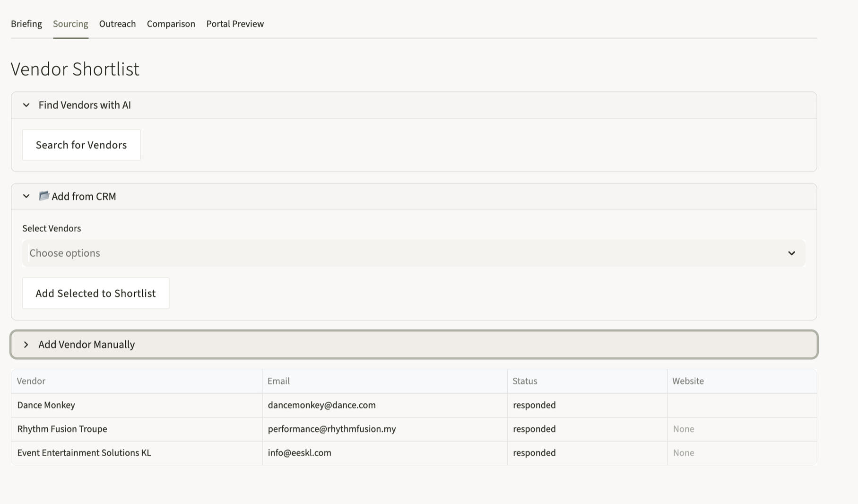Click the responded status for Event Entertainment Solutions KL
This screenshot has width=858, height=504.
pyautogui.click(x=534, y=452)
